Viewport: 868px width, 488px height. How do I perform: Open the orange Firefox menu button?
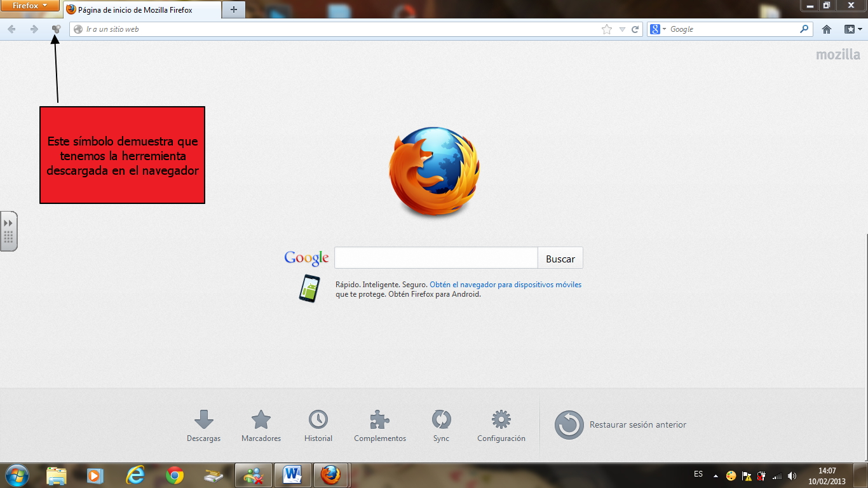(30, 6)
